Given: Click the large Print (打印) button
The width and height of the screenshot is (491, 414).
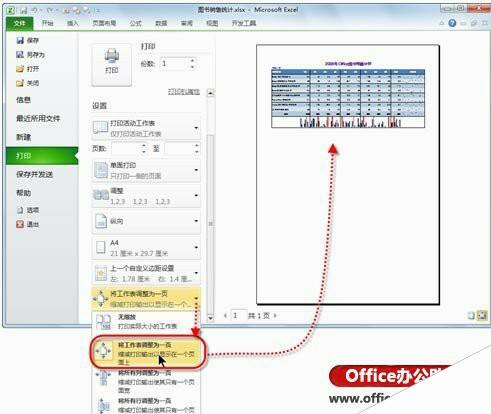Looking at the screenshot, I should point(111,65).
